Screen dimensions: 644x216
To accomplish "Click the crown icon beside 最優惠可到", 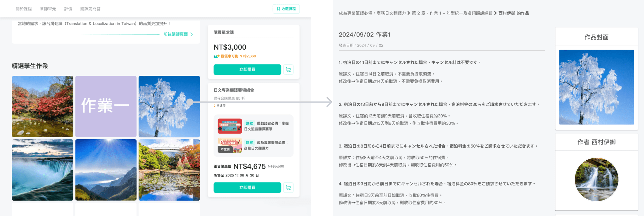I will pos(216,56).
